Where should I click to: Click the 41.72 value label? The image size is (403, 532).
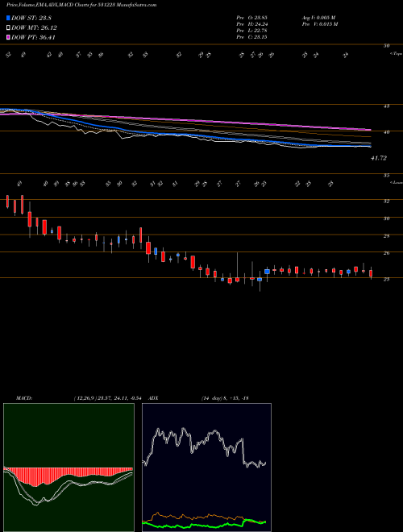coord(379,158)
